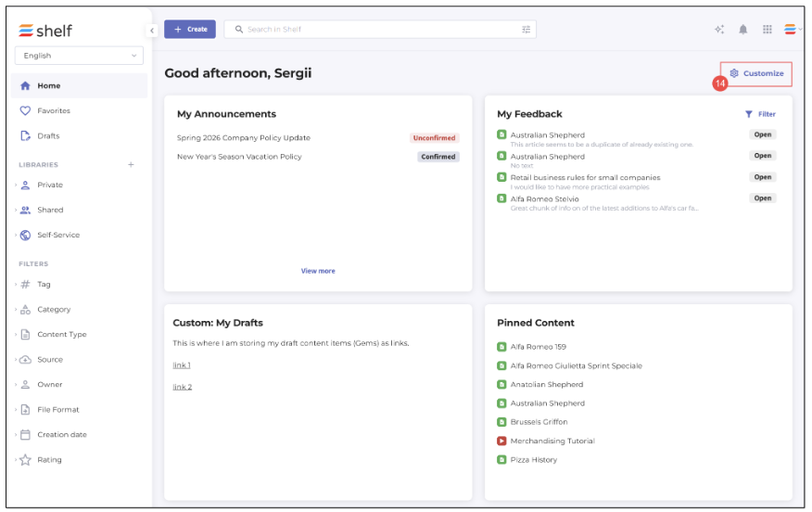The width and height of the screenshot is (812, 512).
Task: Open the notifications bell
Action: (x=743, y=29)
